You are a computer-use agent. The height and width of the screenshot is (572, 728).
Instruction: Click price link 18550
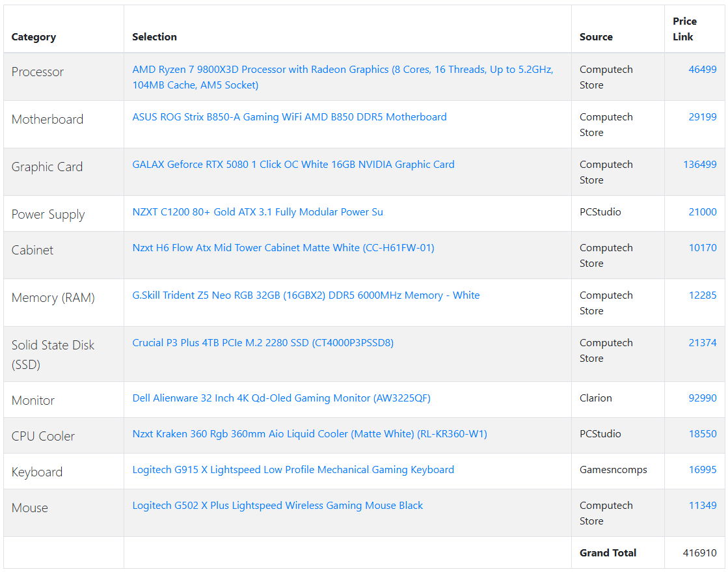(x=703, y=433)
